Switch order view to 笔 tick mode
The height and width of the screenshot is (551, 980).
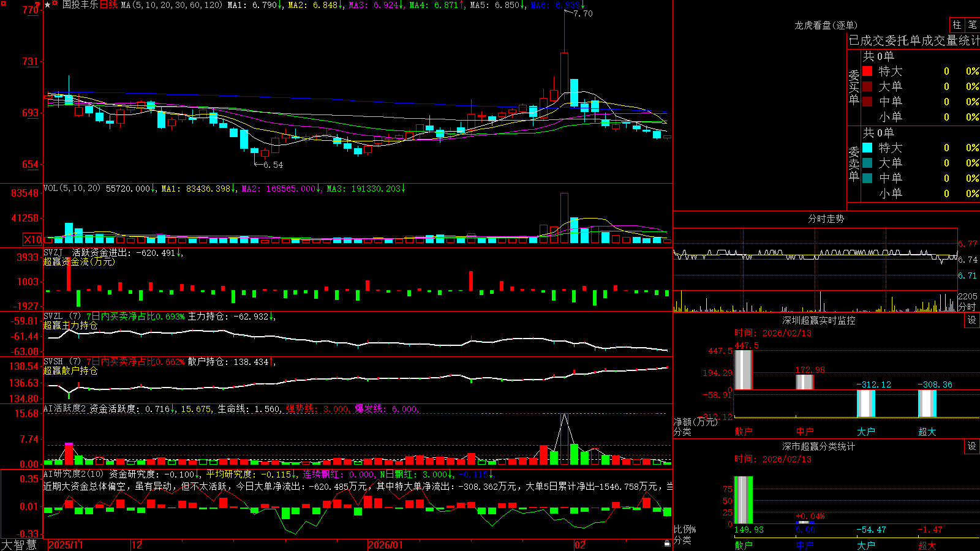coord(972,24)
